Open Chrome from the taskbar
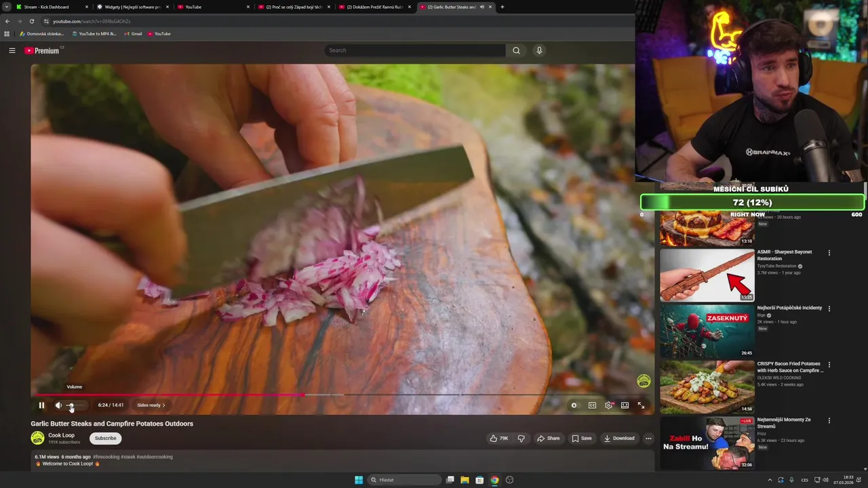The image size is (868, 488). pyautogui.click(x=494, y=480)
